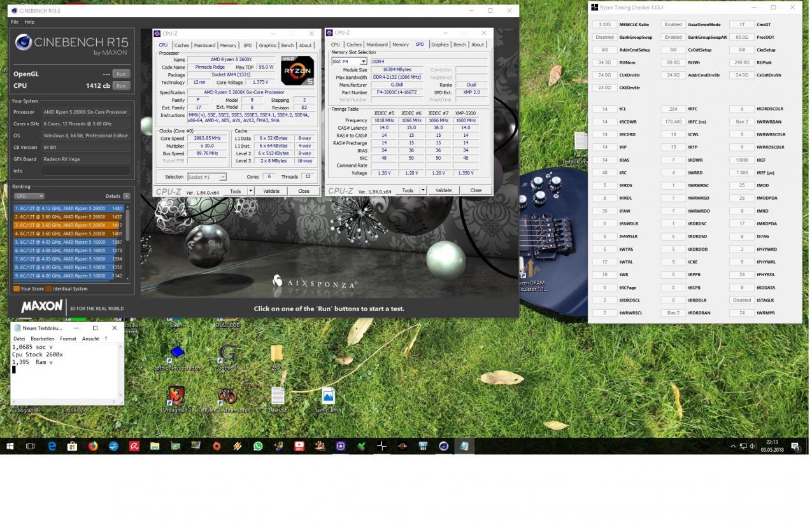
Task: Select ranking row with score 1387
Action: click(x=69, y=242)
